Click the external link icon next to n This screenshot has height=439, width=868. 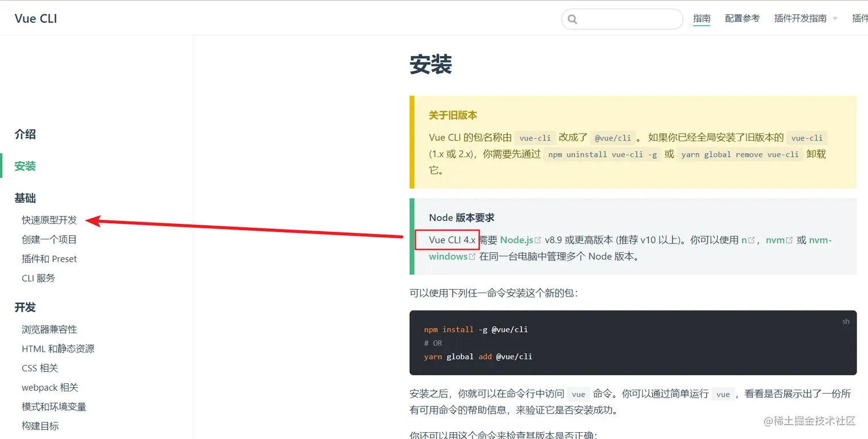pyautogui.click(x=753, y=240)
